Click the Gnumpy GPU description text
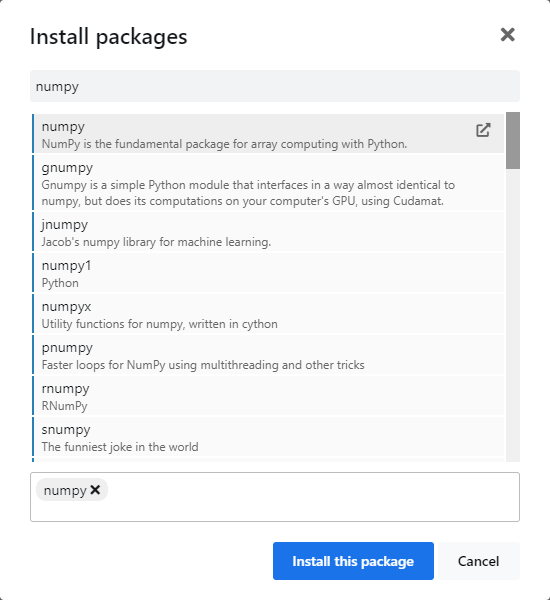 pos(248,193)
